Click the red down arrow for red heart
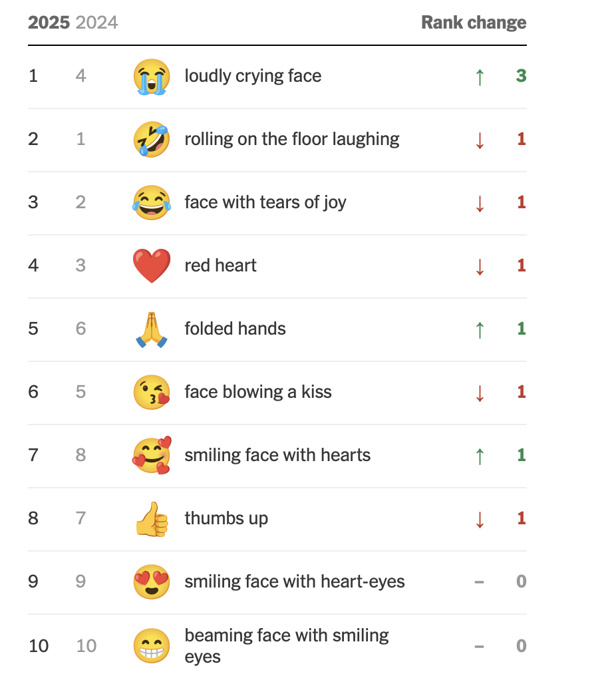Image resolution: width=616 pixels, height=678 pixels. [x=480, y=266]
